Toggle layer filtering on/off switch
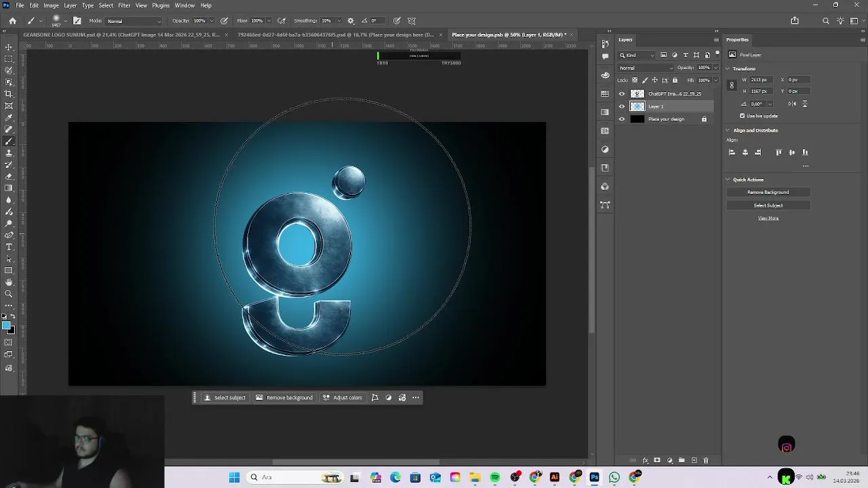The height and width of the screenshot is (488, 868). pyautogui.click(x=717, y=54)
